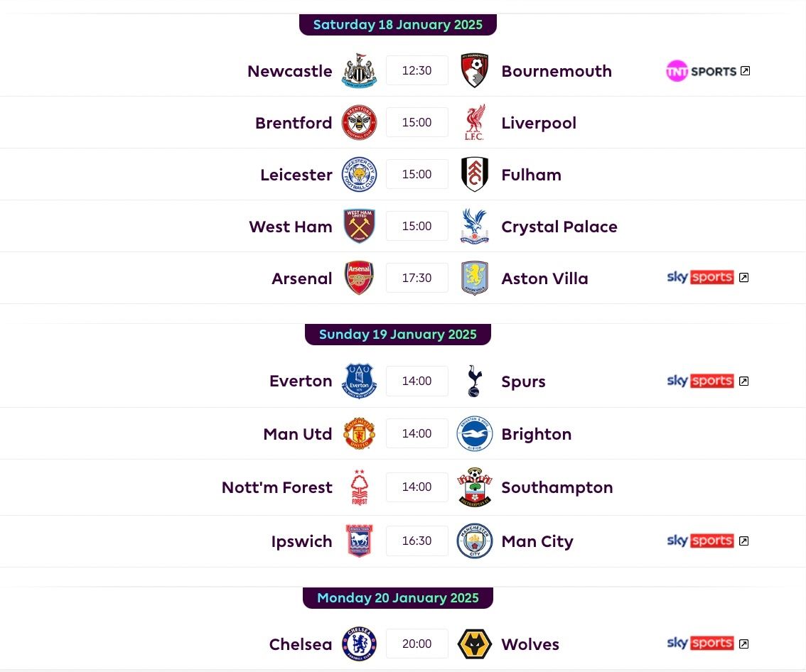This screenshot has height=672, width=806.
Task: Select the Arsenal cannon crest
Action: (x=360, y=278)
